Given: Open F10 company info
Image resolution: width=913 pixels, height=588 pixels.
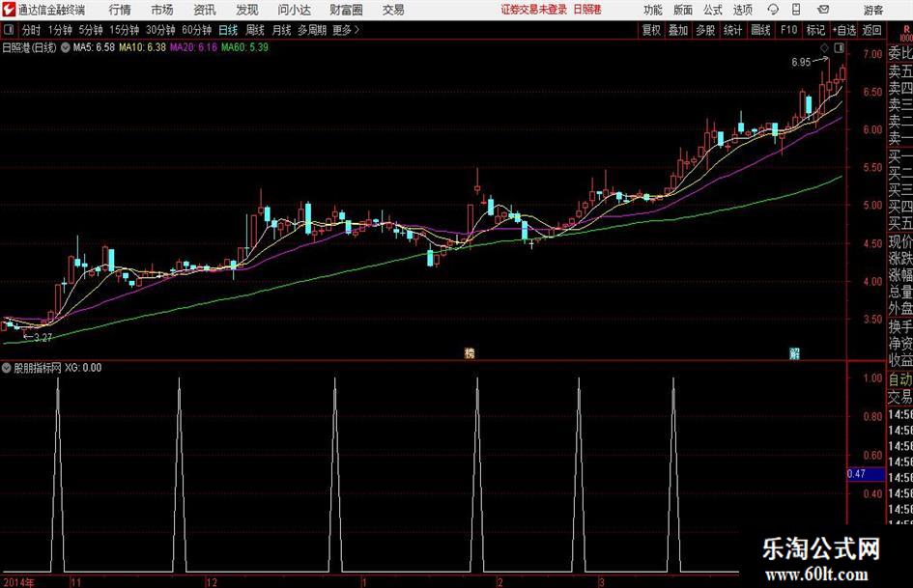Looking at the screenshot, I should [788, 30].
